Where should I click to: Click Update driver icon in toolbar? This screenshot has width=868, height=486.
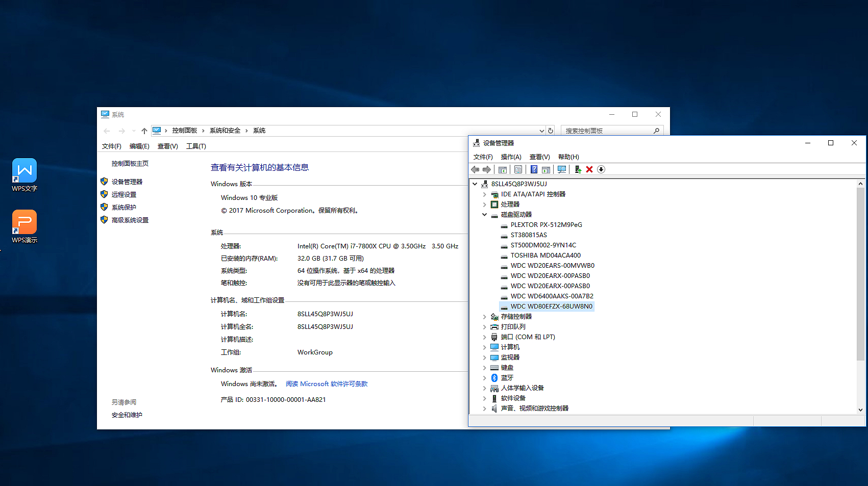coord(578,169)
